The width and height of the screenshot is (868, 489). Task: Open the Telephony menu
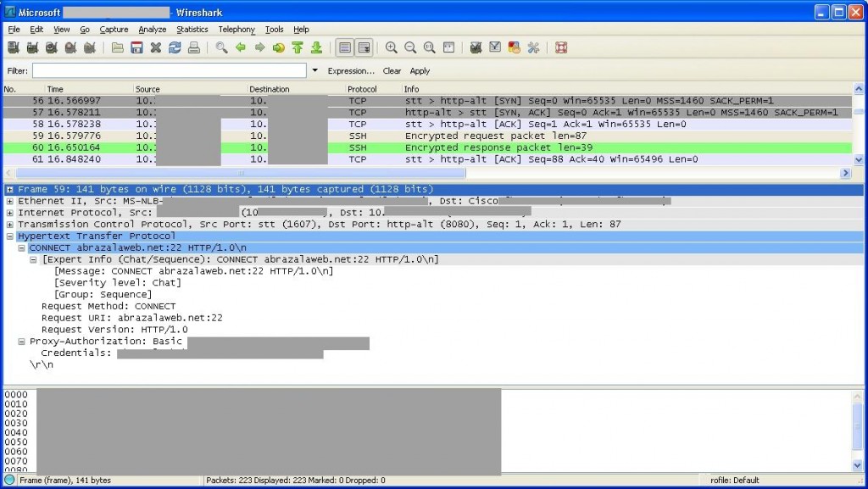pyautogui.click(x=236, y=29)
